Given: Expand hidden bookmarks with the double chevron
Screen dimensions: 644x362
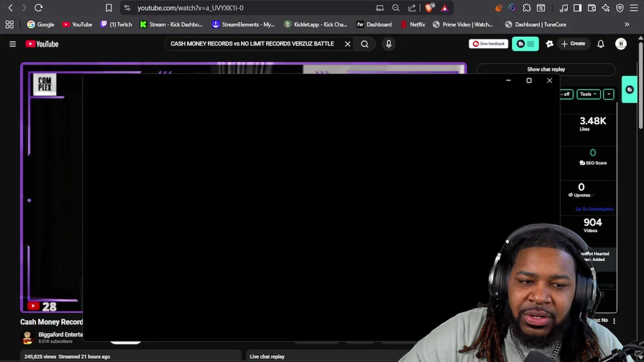Looking at the screenshot, I should point(627,24).
